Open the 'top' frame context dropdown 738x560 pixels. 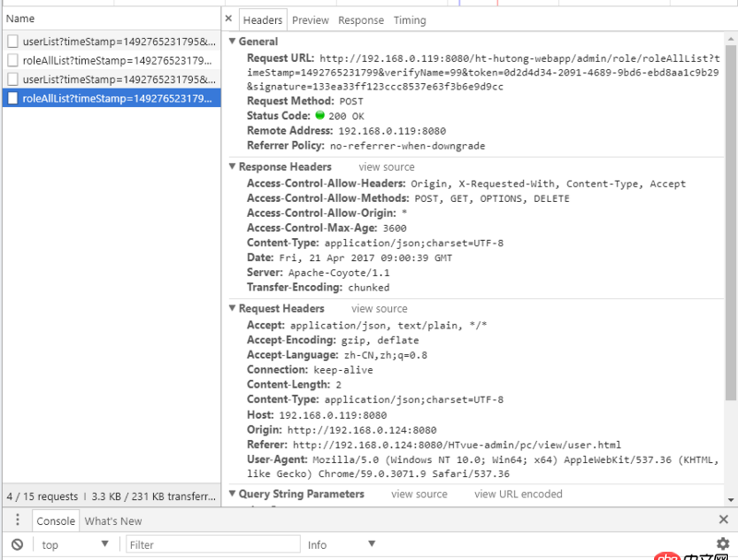(76, 544)
